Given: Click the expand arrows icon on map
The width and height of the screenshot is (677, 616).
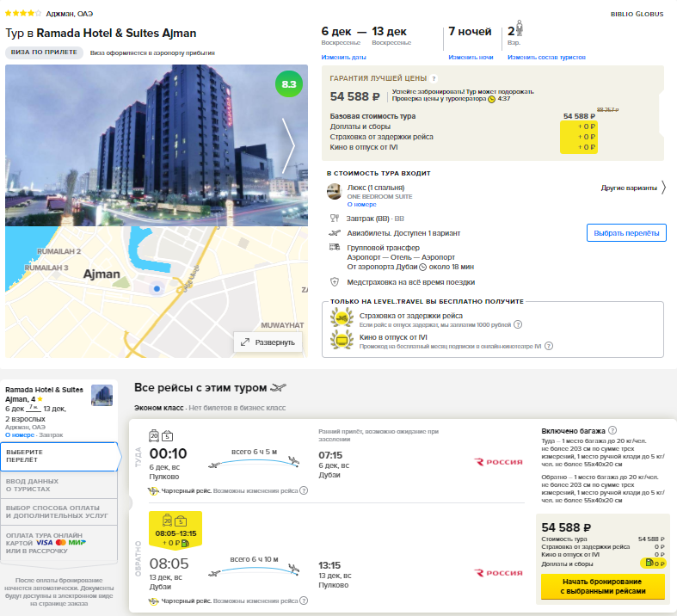Looking at the screenshot, I should coord(245,342).
